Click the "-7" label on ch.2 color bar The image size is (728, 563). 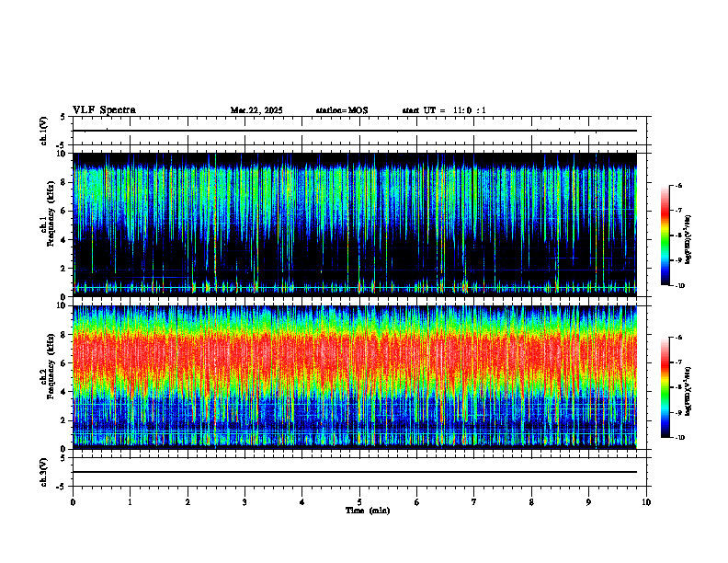coord(678,362)
